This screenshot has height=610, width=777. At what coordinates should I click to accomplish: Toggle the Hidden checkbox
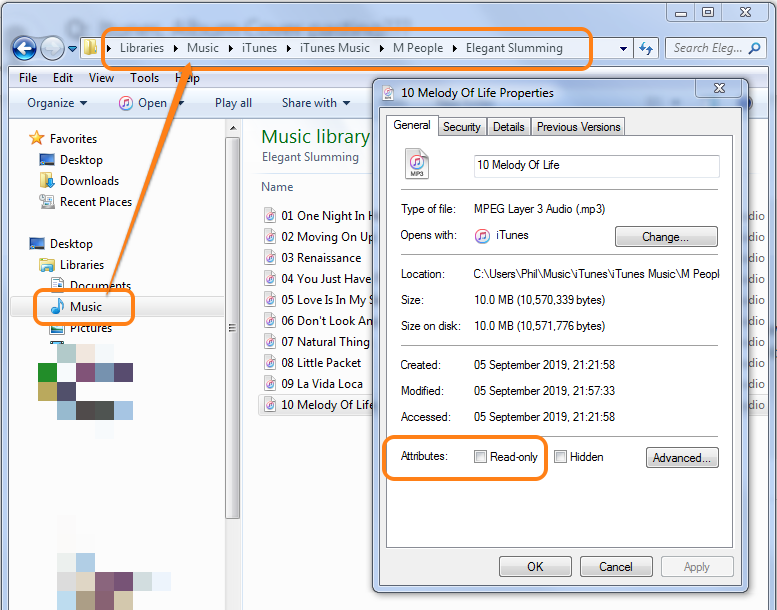pos(560,456)
